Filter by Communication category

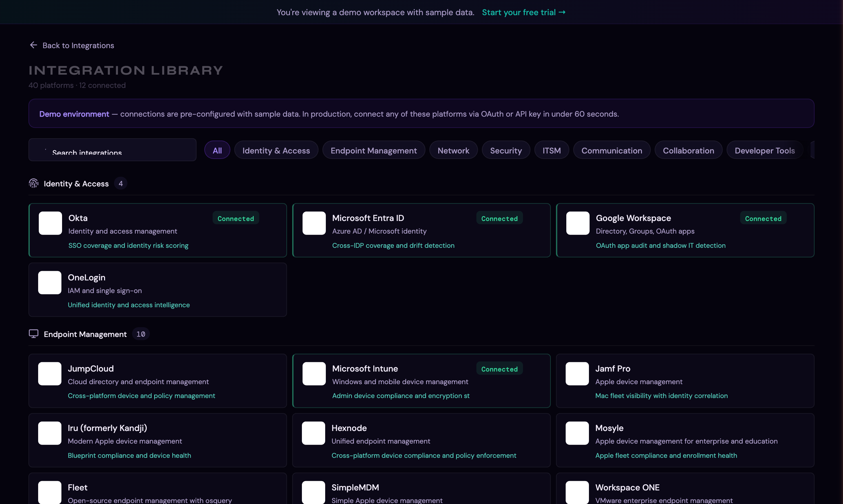click(612, 150)
